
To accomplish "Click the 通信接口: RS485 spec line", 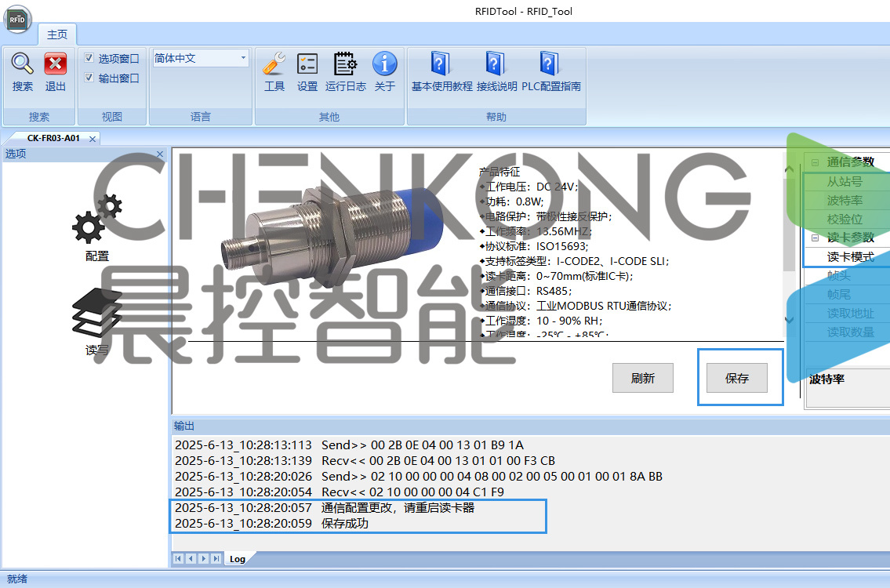I will [x=526, y=291].
